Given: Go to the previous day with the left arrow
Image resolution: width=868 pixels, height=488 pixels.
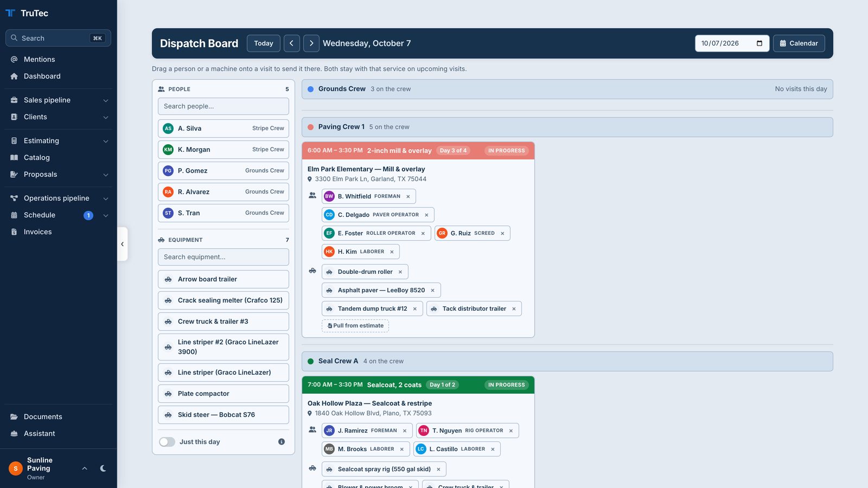Looking at the screenshot, I should (291, 43).
